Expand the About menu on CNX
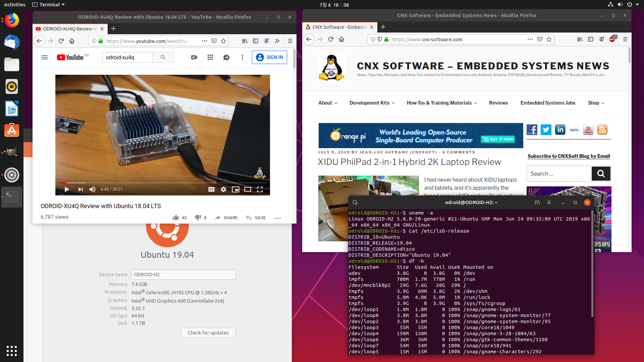This screenshot has height=362, width=644. click(328, 103)
